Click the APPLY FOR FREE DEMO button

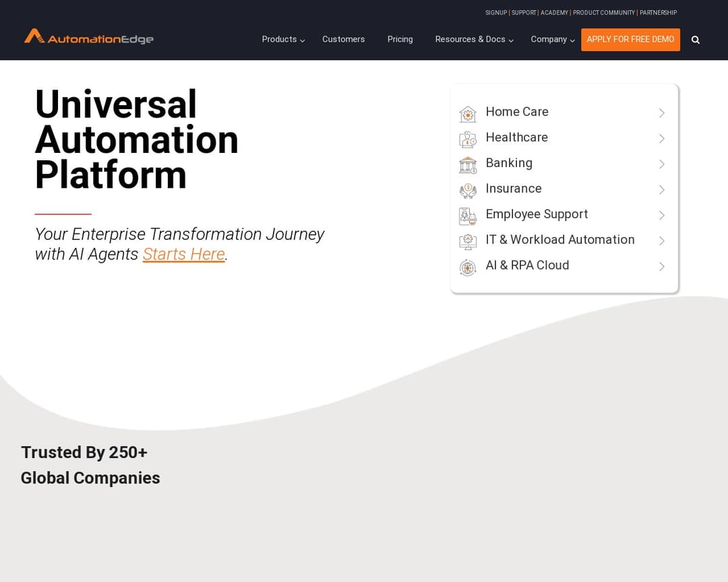click(x=630, y=40)
